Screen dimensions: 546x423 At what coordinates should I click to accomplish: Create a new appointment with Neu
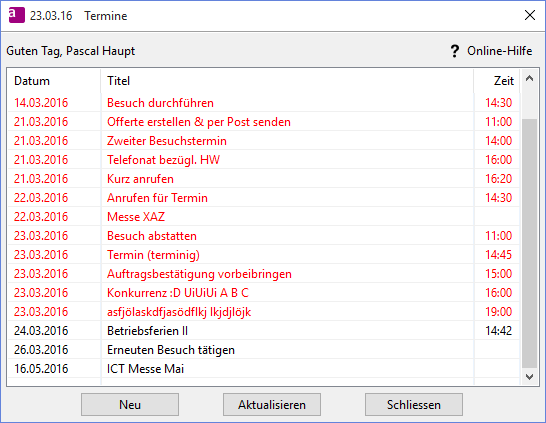tap(130, 405)
